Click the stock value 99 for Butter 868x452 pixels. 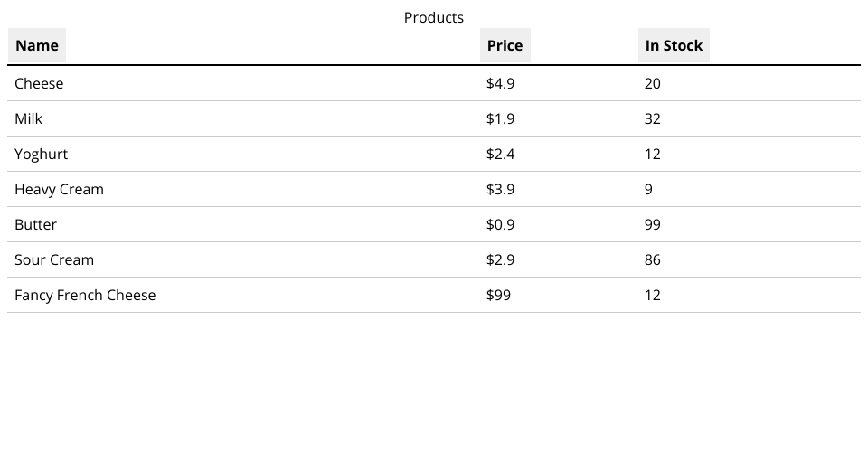coord(653,224)
